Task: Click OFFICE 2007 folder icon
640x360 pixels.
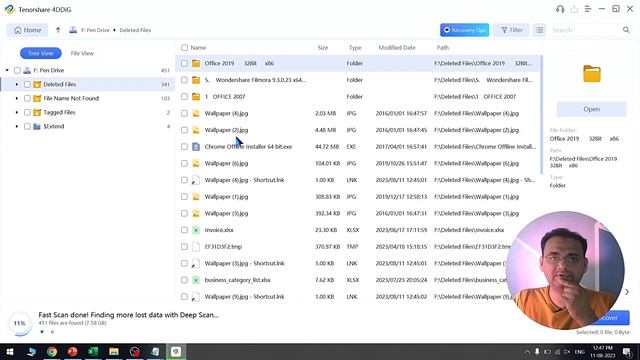Action: coord(196,97)
